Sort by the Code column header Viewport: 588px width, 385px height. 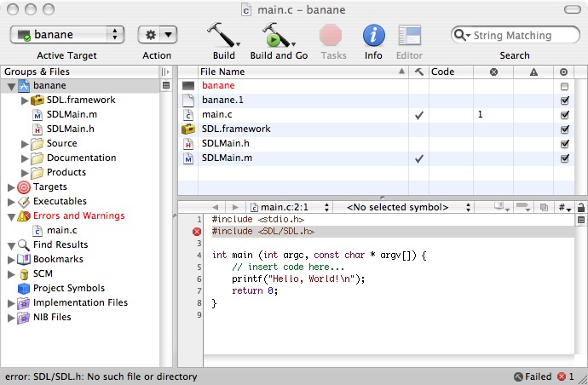pos(451,72)
